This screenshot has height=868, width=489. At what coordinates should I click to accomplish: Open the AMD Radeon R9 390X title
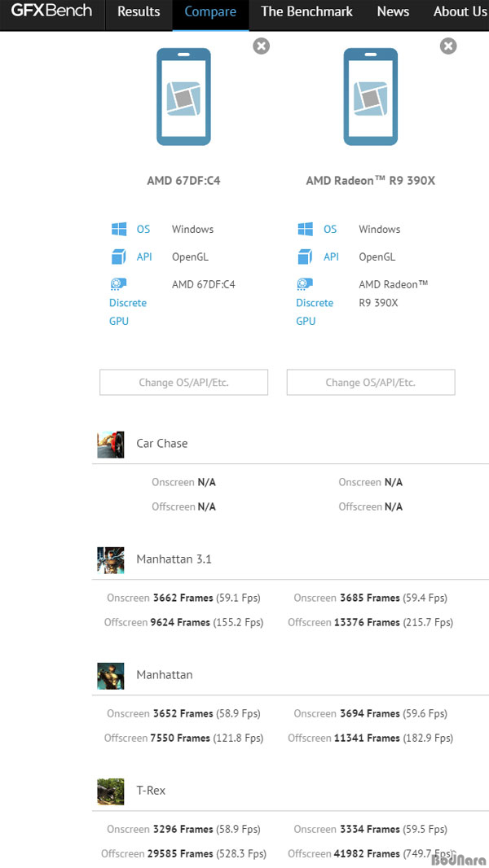[x=371, y=181]
